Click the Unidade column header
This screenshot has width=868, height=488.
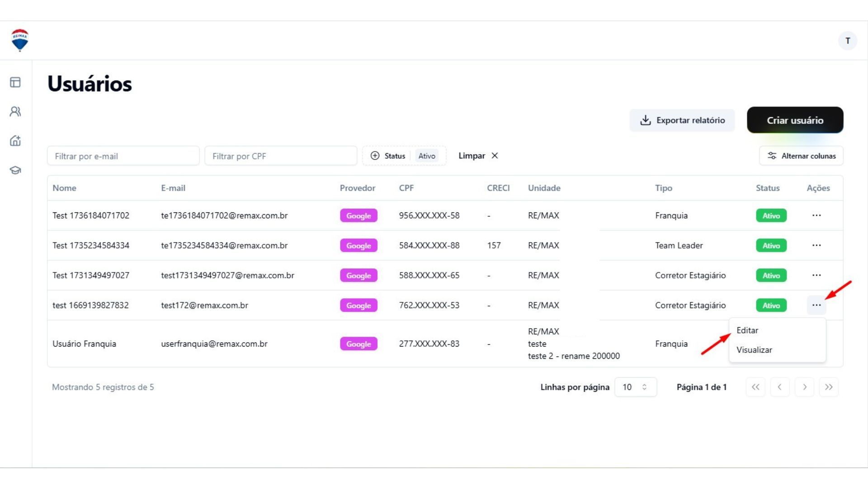click(x=544, y=188)
